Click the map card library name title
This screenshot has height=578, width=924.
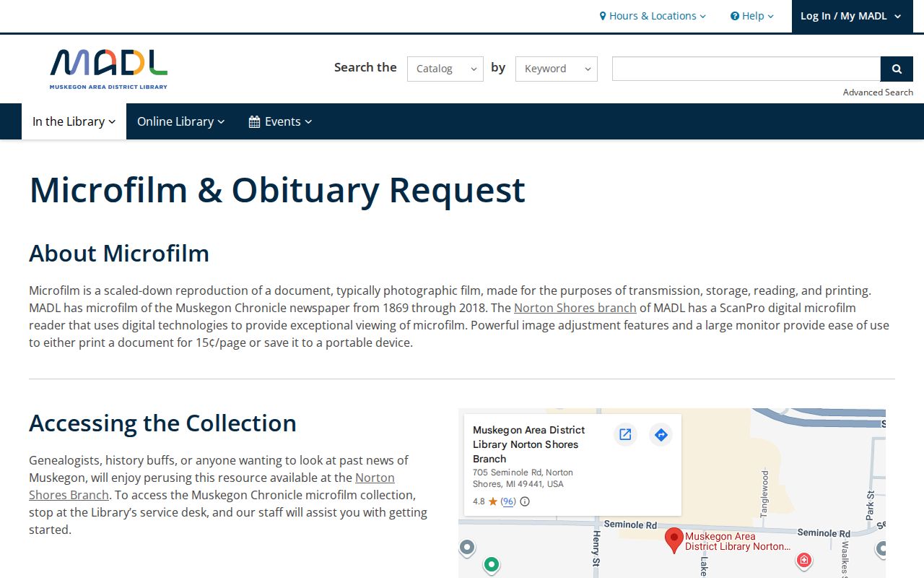[529, 444]
